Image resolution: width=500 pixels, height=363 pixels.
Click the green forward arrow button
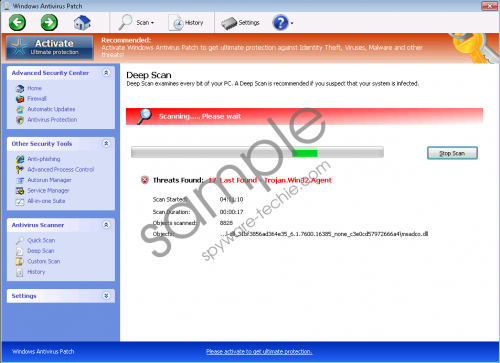tap(49, 23)
